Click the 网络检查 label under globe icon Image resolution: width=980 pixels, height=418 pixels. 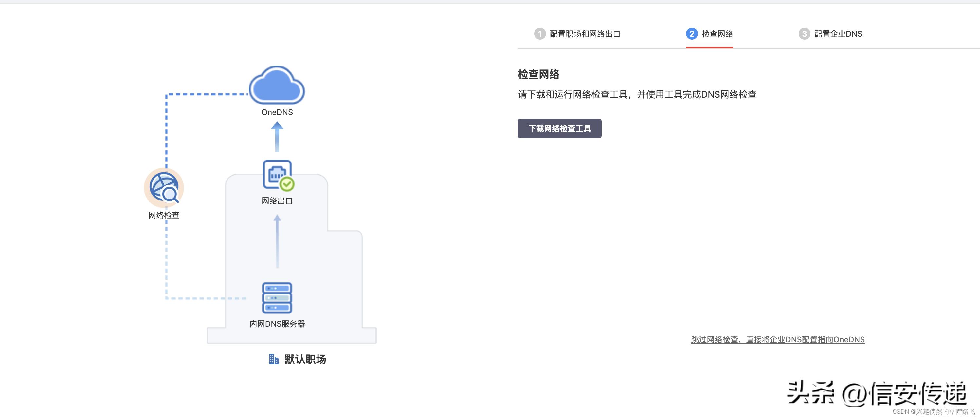click(x=164, y=215)
